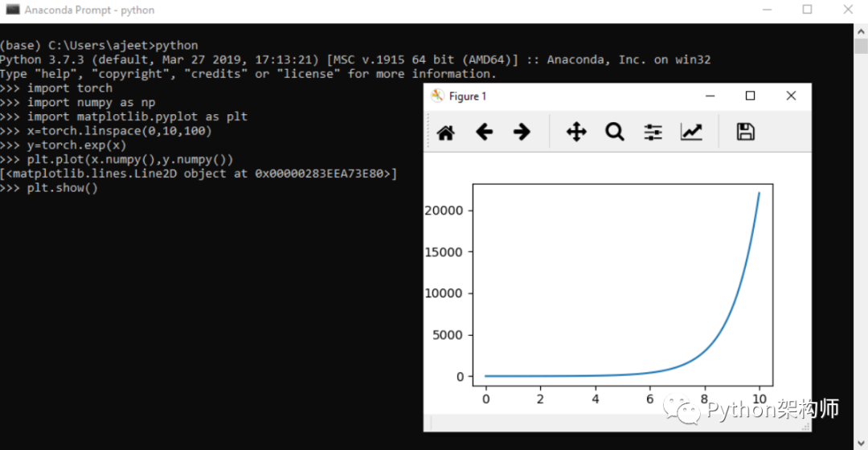
Task: Open Edit axis curve parameters icon
Action: click(691, 132)
